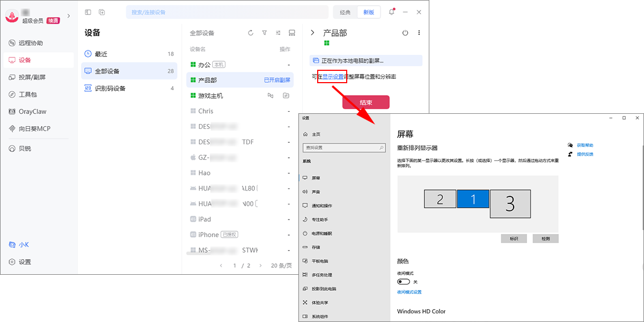This screenshot has width=644, height=322.
Task: Select GZ- Apple device row
Action: (240, 158)
